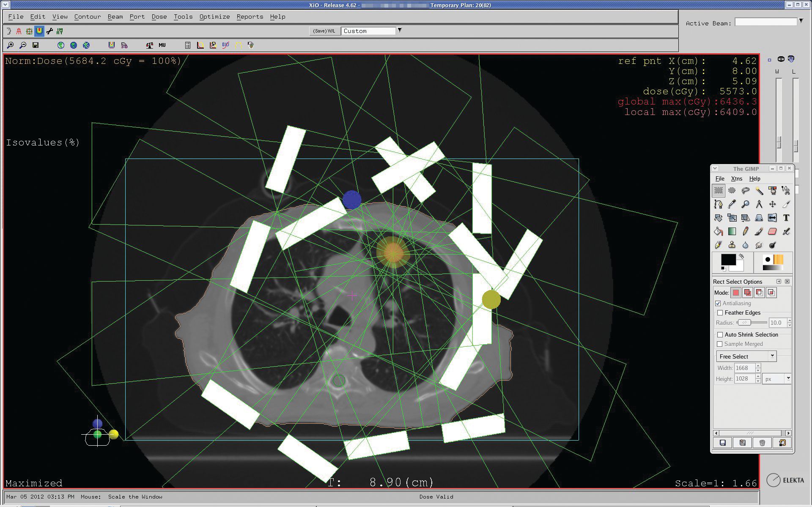Viewport: 812px width, 507px height.
Task: Open GIMP tool options tab menu arrow
Action: (779, 282)
